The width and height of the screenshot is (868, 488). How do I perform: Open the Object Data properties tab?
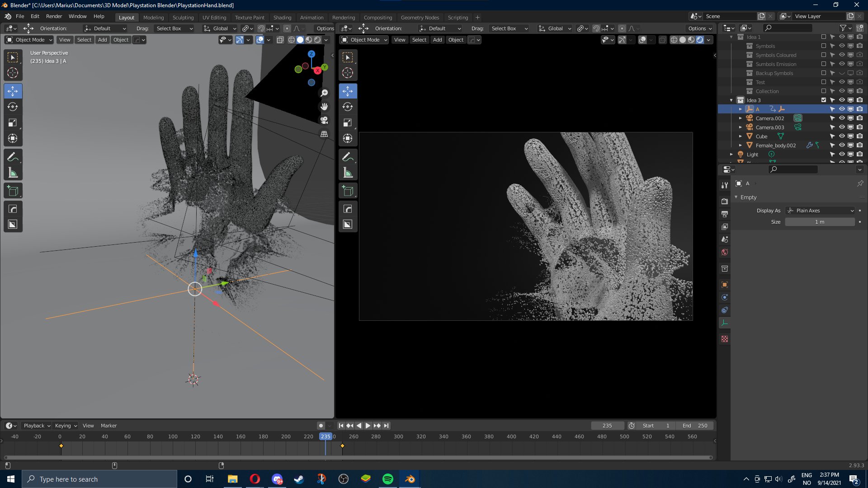[725, 323]
